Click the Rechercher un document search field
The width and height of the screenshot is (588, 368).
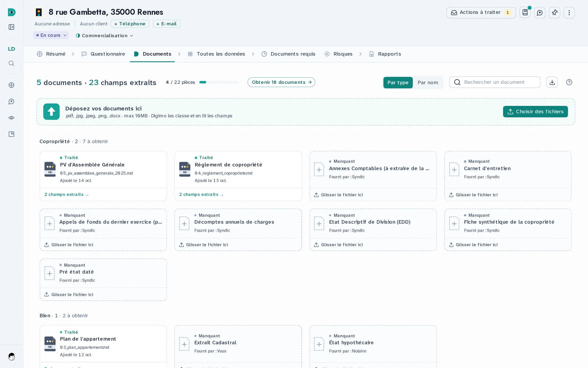click(495, 82)
